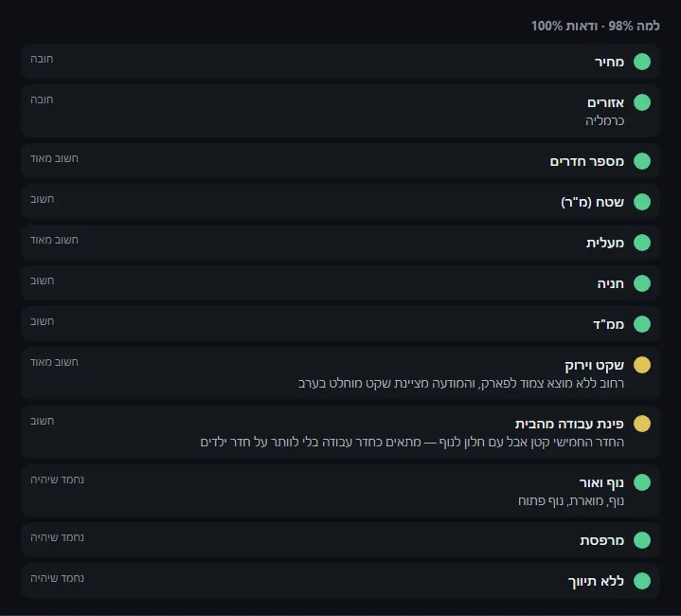The image size is (681, 616).
Task: Click the green dot next to מספר חדרים
Action: pos(642,161)
